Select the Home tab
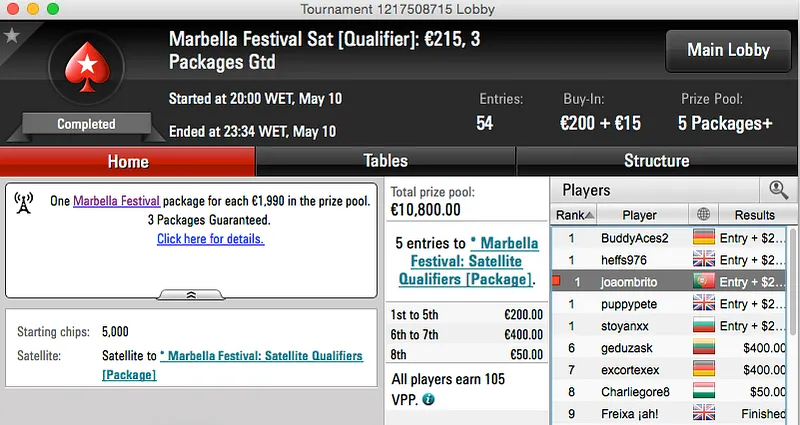This screenshot has height=425, width=800. pos(127,161)
